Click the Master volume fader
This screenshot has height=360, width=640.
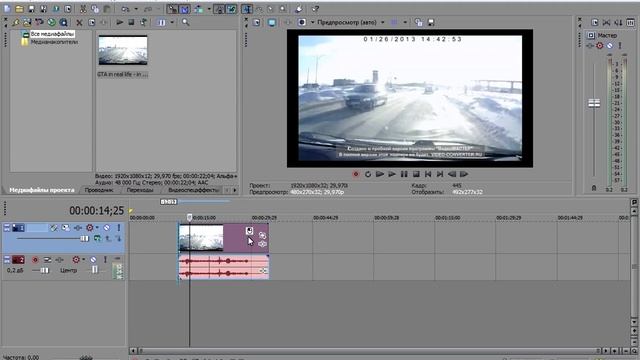594,103
